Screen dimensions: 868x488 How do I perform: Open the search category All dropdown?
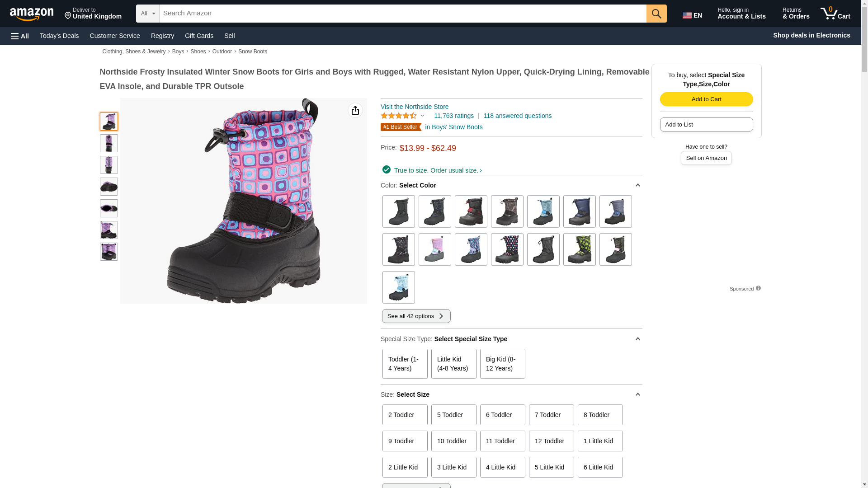[147, 14]
